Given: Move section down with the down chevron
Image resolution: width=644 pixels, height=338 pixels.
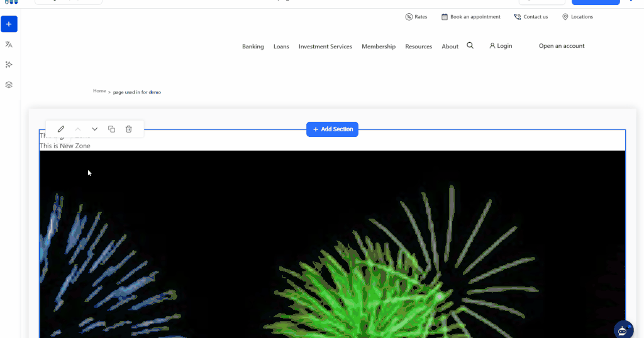Looking at the screenshot, I should [94, 129].
